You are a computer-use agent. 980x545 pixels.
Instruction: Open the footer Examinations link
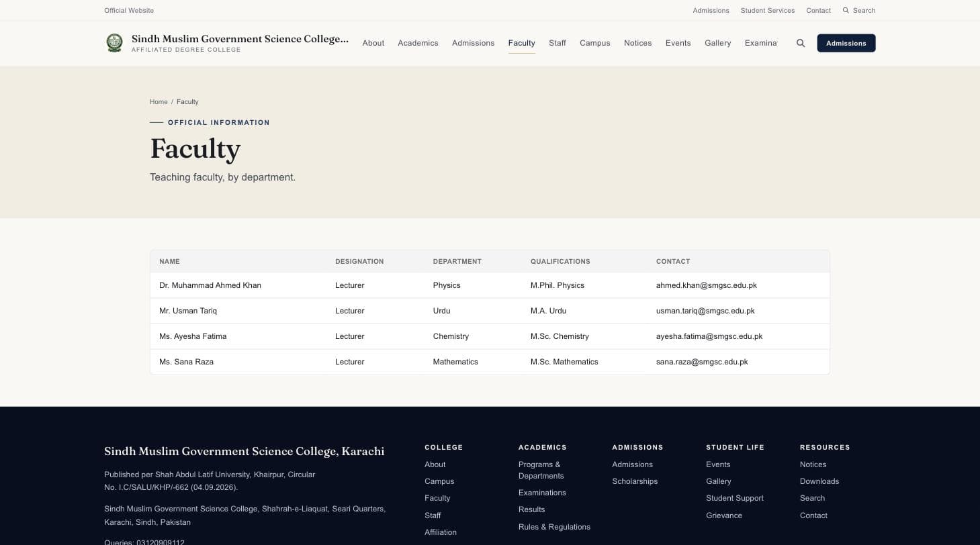pos(542,493)
